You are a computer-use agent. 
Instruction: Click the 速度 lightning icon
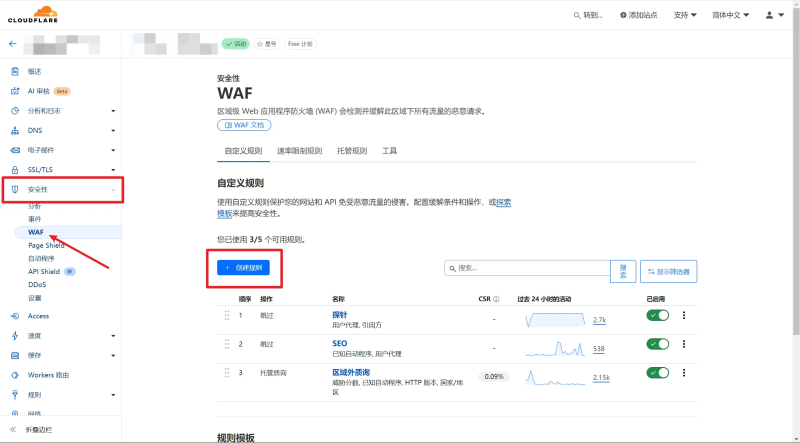pos(15,336)
